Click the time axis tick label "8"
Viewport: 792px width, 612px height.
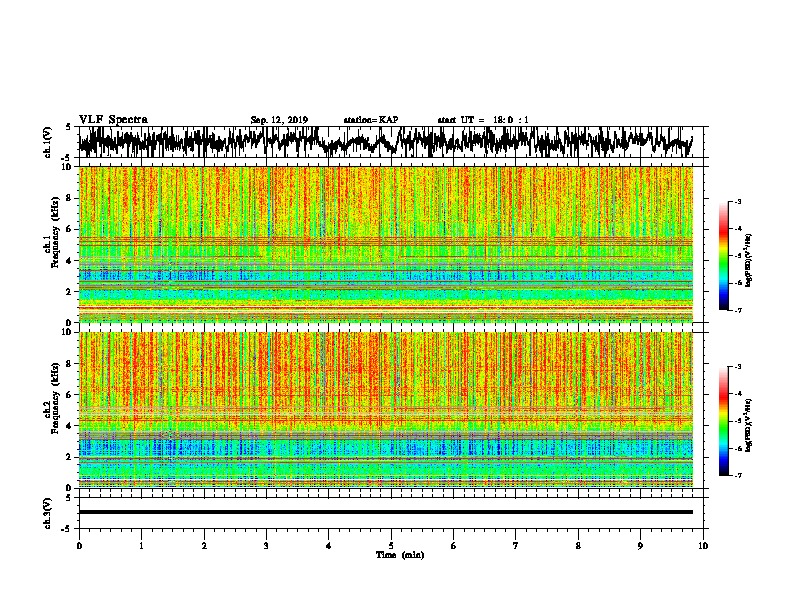[578, 546]
